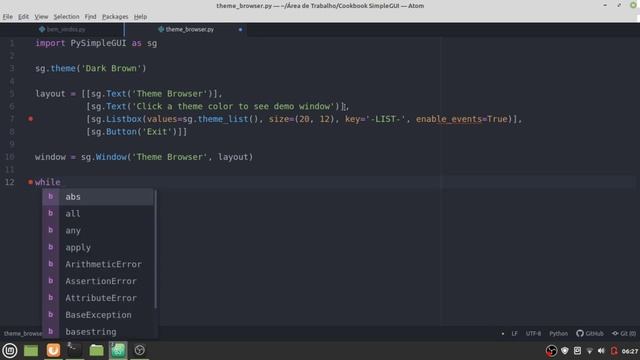This screenshot has height=360, width=640.
Task: Click the builtin 'b' icon beside abs
Action: tap(51, 197)
